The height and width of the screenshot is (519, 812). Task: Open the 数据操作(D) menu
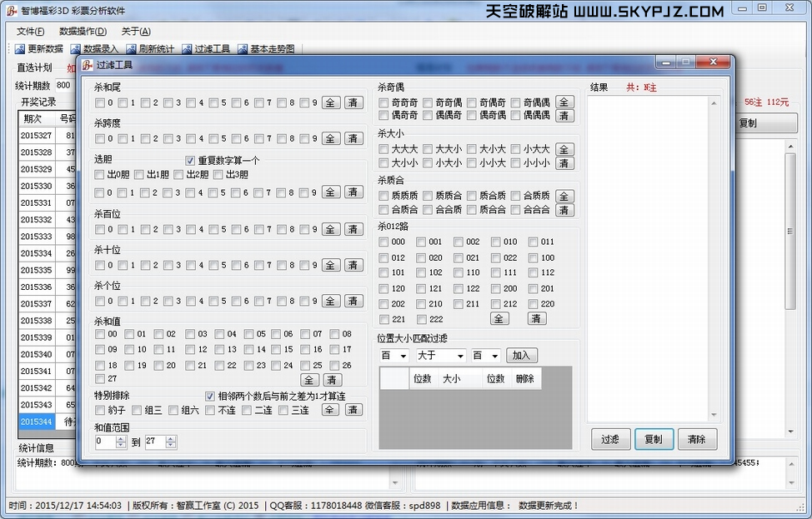(x=83, y=31)
